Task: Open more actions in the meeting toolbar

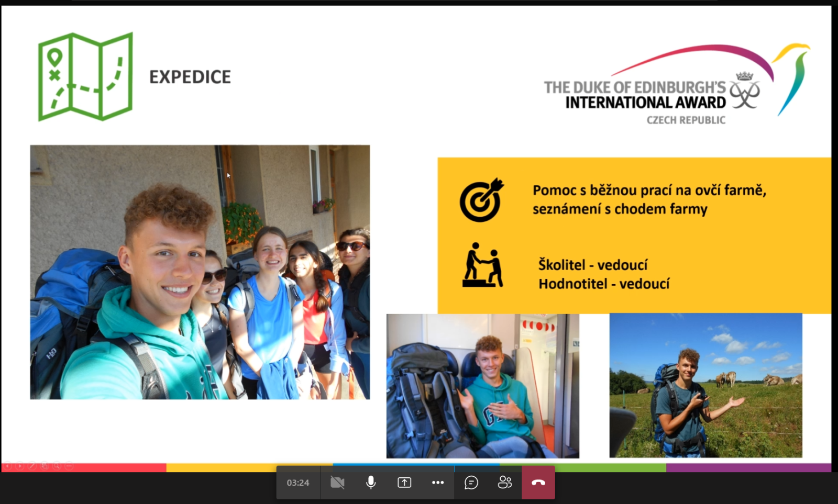Action: tap(438, 483)
